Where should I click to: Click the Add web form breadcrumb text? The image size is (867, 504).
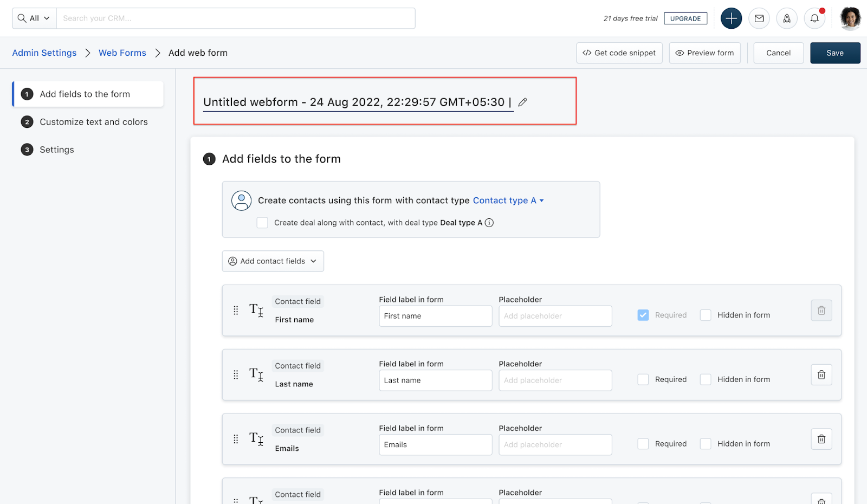coord(198,53)
